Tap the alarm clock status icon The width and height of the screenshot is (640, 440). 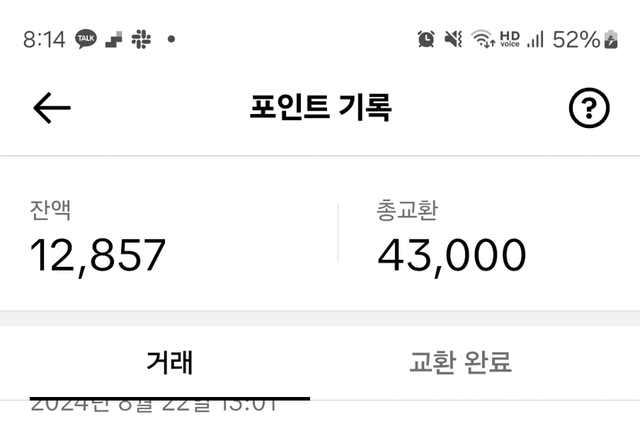[426, 39]
